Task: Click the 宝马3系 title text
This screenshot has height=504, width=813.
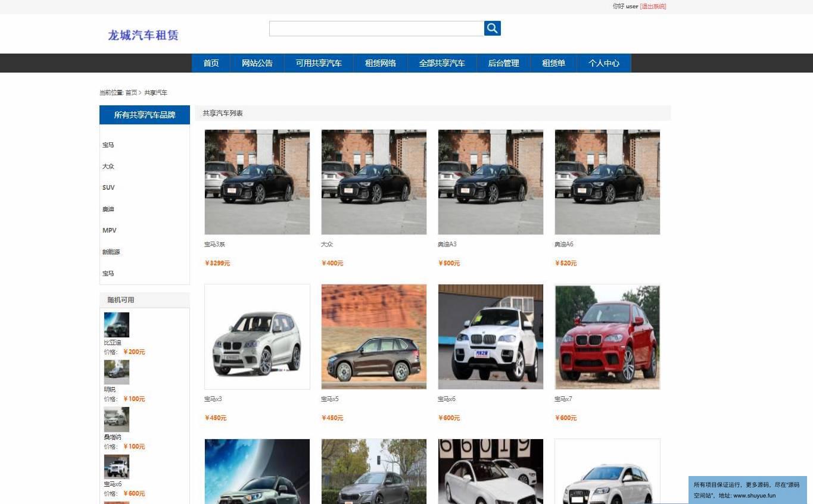Action: (x=214, y=245)
